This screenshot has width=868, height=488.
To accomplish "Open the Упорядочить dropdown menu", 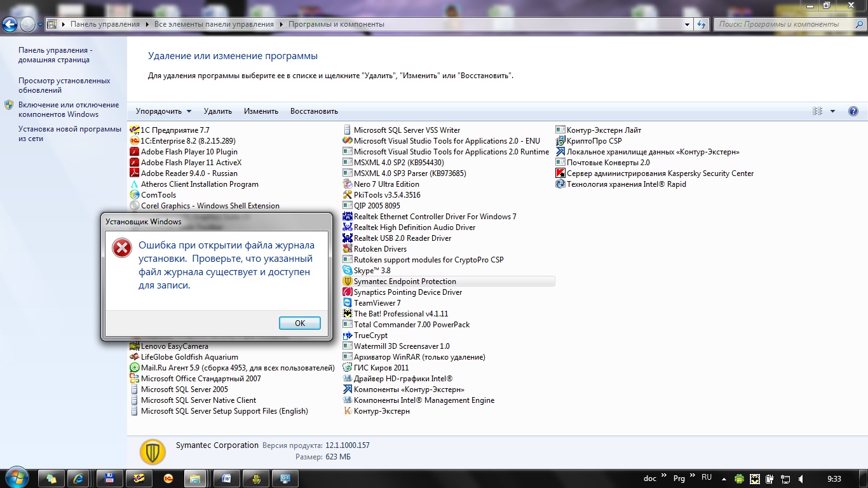I will coord(163,111).
